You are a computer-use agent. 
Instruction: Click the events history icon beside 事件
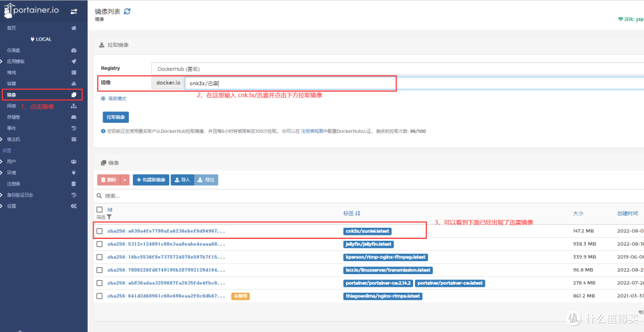tap(74, 128)
